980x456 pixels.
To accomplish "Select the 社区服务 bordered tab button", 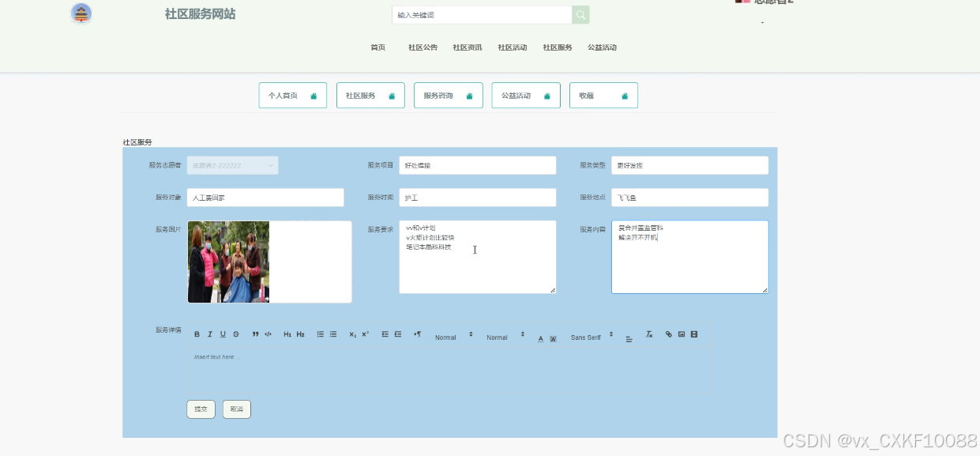I will point(370,96).
